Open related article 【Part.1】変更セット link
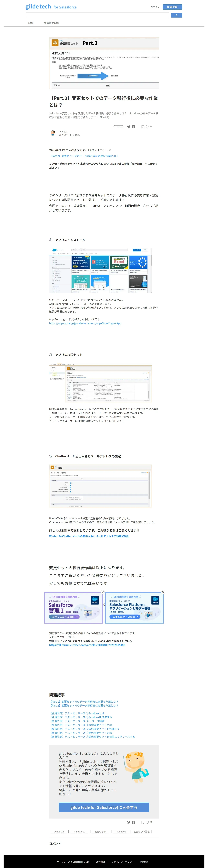Viewport: 208px width, 868px height. 84,701
